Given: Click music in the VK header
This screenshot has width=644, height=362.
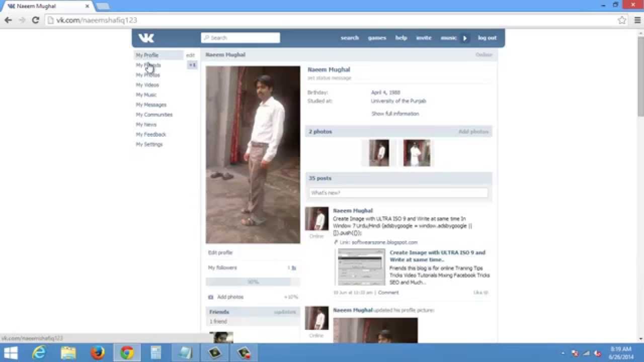Looking at the screenshot, I should pyautogui.click(x=449, y=38).
